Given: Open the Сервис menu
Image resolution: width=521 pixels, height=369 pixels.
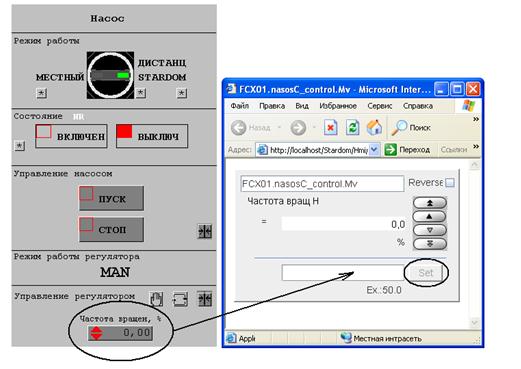Looking at the screenshot, I should click(379, 106).
